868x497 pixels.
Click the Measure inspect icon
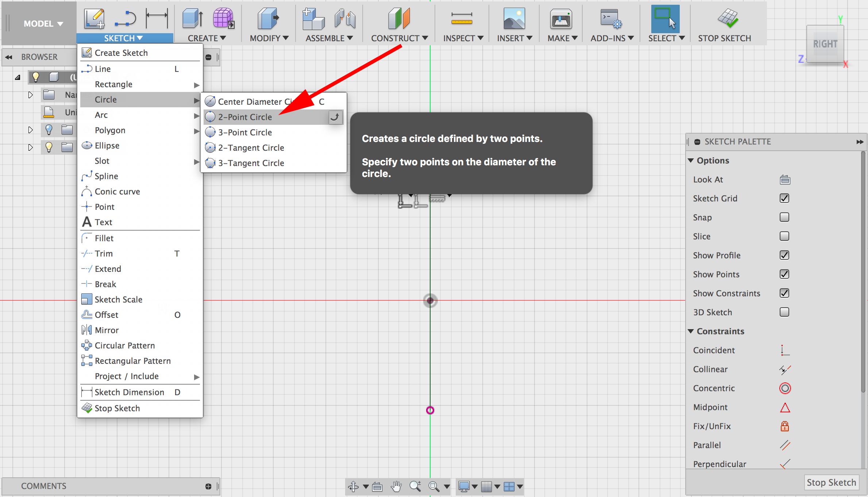pyautogui.click(x=462, y=19)
